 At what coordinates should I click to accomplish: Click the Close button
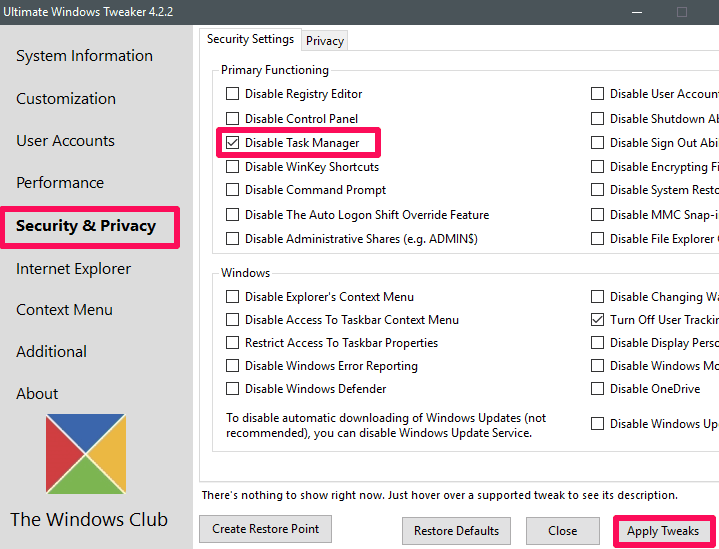click(x=563, y=531)
